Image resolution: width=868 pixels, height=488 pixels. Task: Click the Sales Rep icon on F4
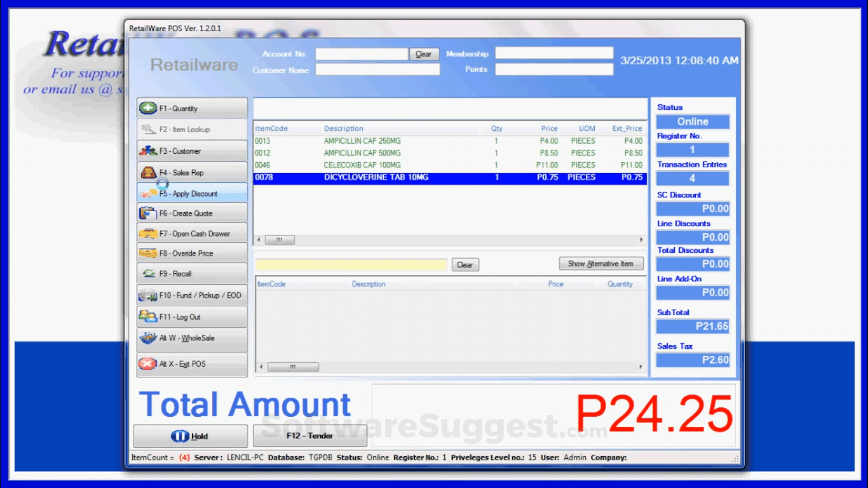[x=148, y=172]
